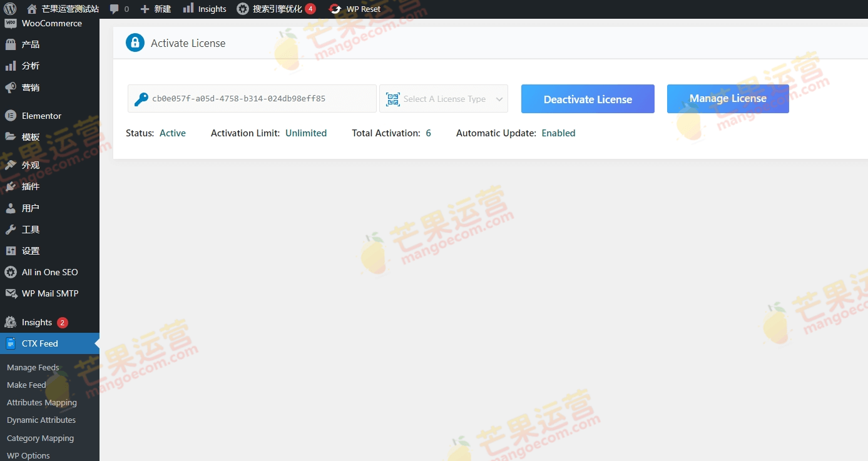
Task: Open the Manage Feeds submenu link
Action: (33, 368)
